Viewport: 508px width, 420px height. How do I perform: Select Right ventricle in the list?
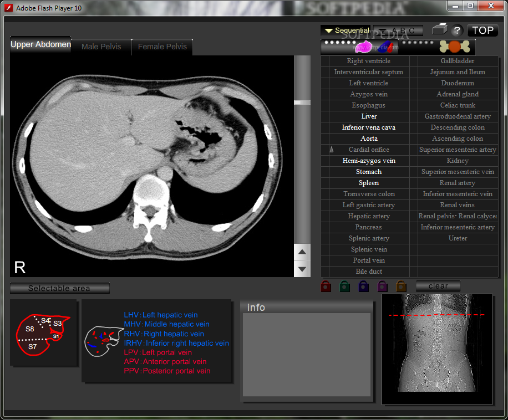tap(369, 61)
